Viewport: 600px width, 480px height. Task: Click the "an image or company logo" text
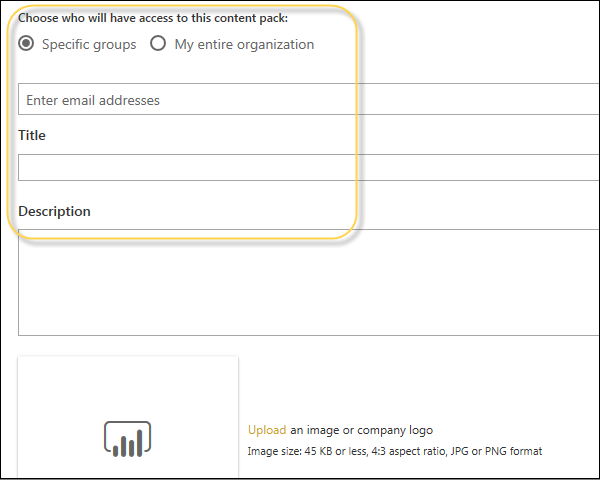[362, 430]
